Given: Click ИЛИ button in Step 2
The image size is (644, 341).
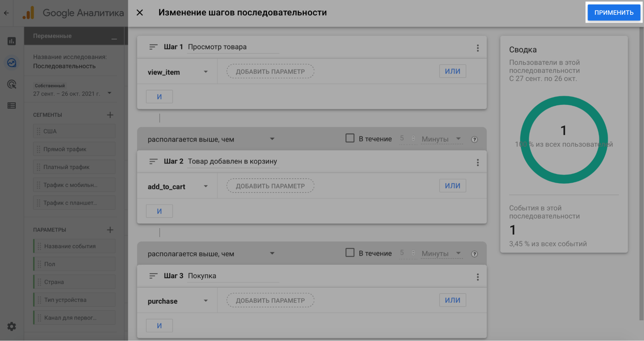Looking at the screenshot, I should pos(453,186).
